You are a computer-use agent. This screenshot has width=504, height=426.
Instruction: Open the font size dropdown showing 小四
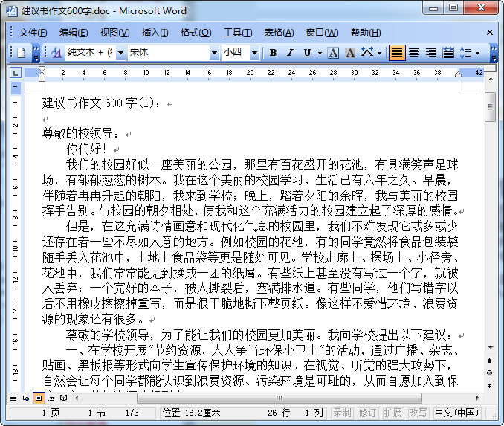coord(254,53)
